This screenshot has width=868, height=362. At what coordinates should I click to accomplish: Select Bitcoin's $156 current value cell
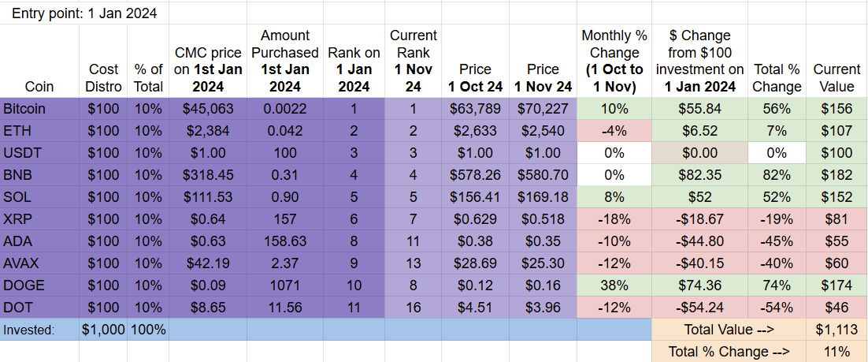coord(837,109)
